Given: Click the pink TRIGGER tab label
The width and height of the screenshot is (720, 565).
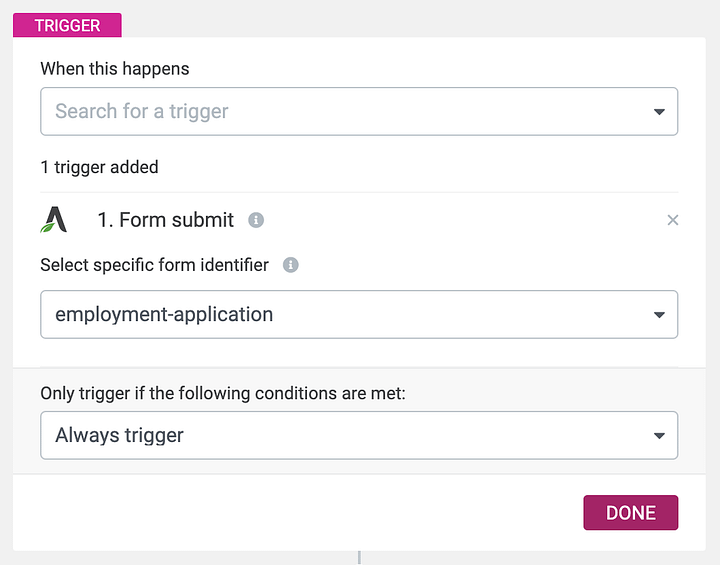Looking at the screenshot, I should pyautogui.click(x=67, y=25).
